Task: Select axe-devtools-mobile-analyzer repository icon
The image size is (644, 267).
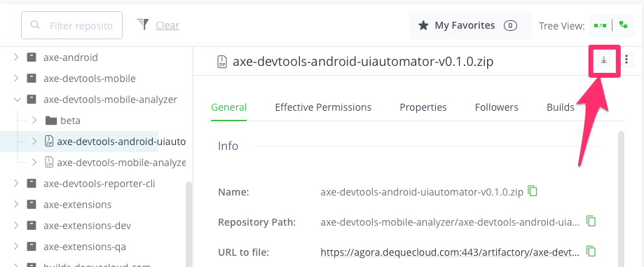Action: tap(32, 100)
